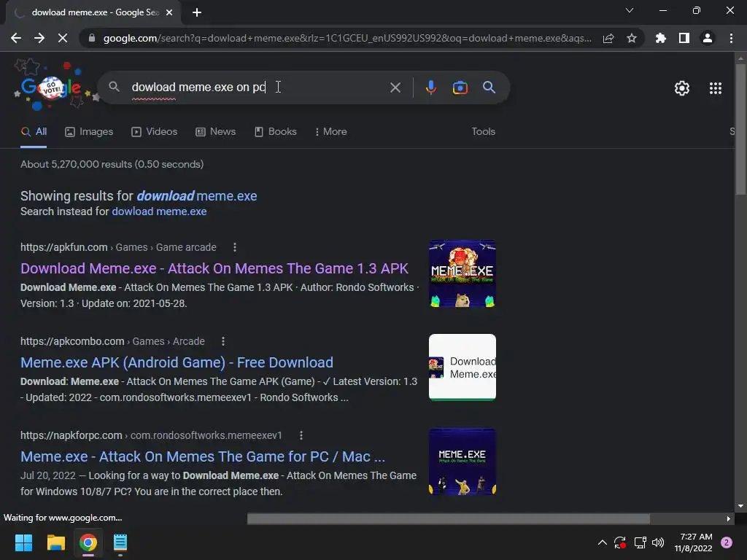Open apkcombo.com result options menu
This screenshot has width=747, height=560.
[x=223, y=341]
